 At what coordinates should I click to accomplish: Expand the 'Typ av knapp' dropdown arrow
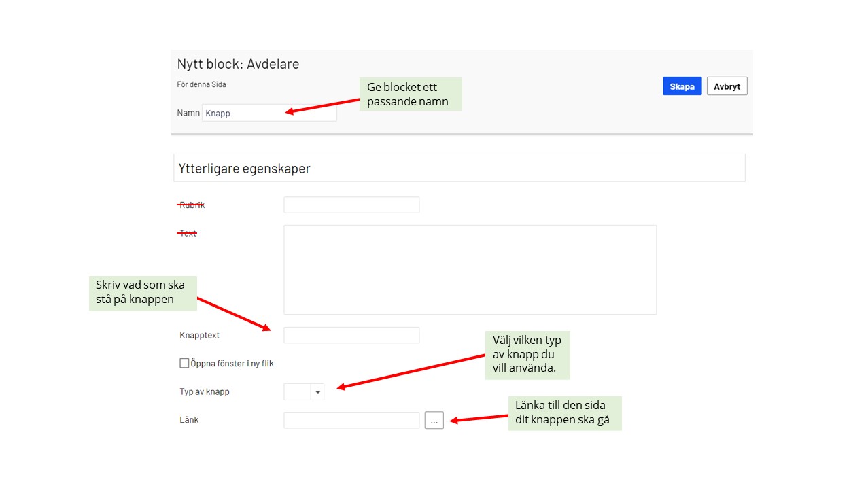(x=317, y=392)
